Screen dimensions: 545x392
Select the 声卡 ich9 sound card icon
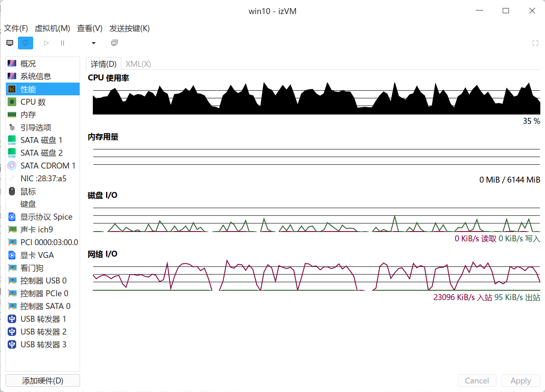[12, 230]
